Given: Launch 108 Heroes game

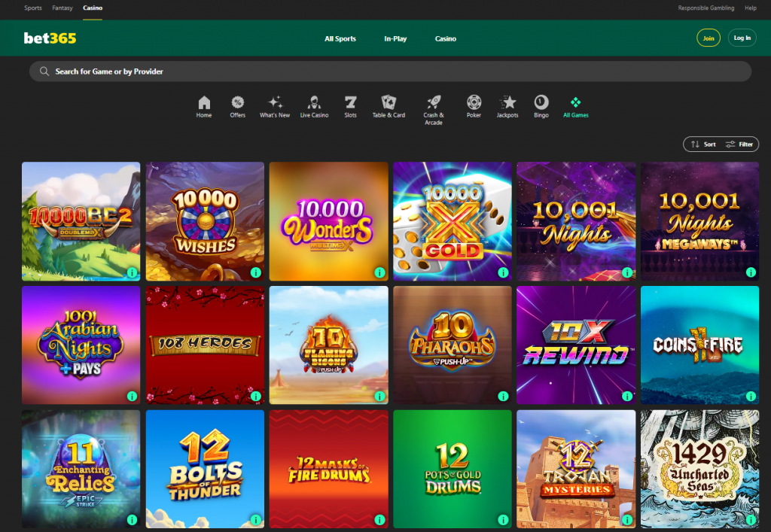Looking at the screenshot, I should click(x=205, y=345).
